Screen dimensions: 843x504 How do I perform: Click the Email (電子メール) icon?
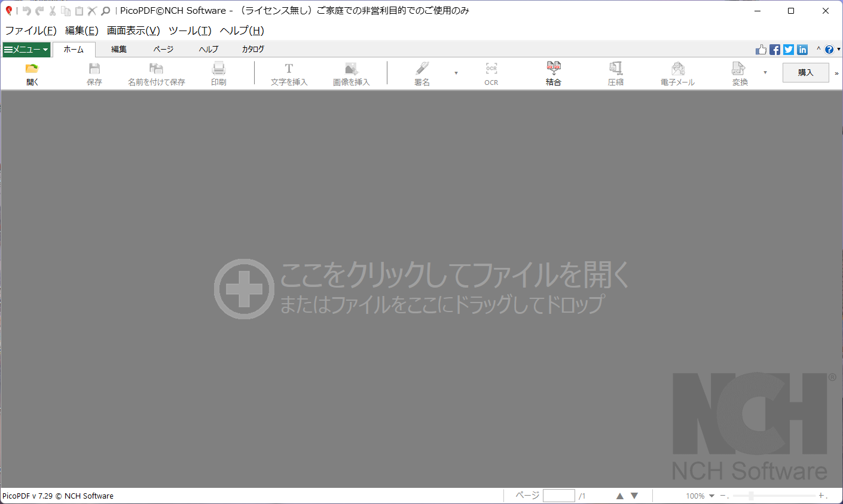coord(677,69)
